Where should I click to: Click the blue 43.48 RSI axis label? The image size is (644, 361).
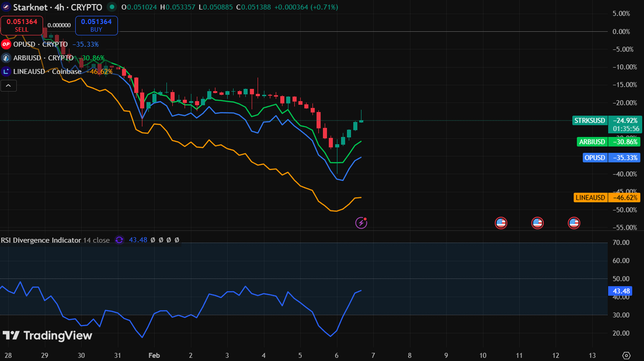coord(621,291)
